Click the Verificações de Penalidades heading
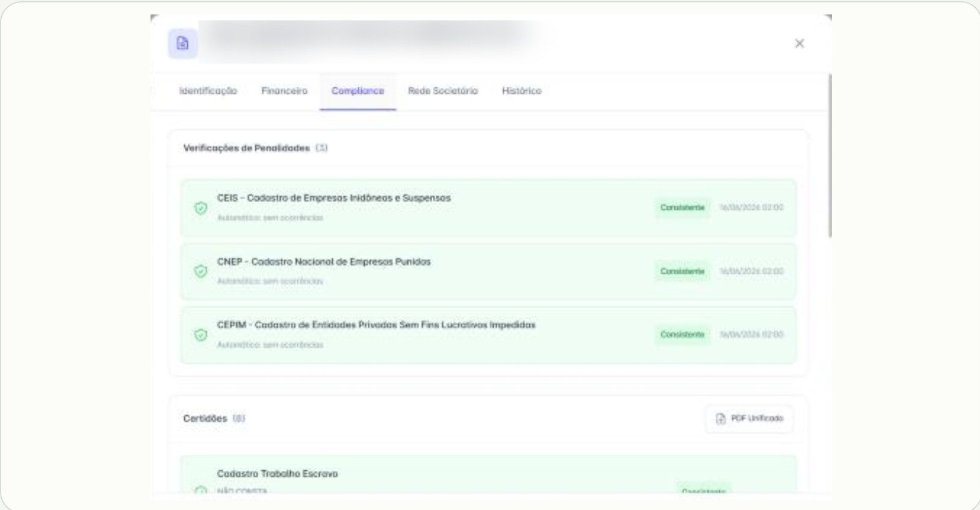 coord(247,148)
